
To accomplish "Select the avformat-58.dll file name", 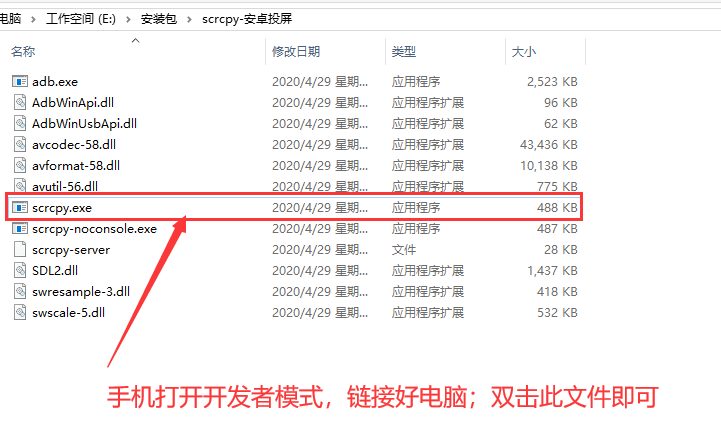I will pos(76,166).
